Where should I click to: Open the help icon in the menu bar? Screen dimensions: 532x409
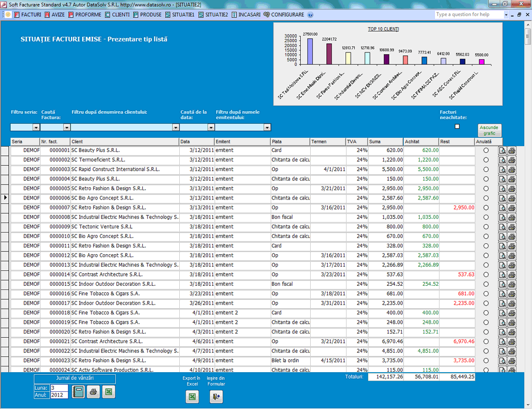310,15
